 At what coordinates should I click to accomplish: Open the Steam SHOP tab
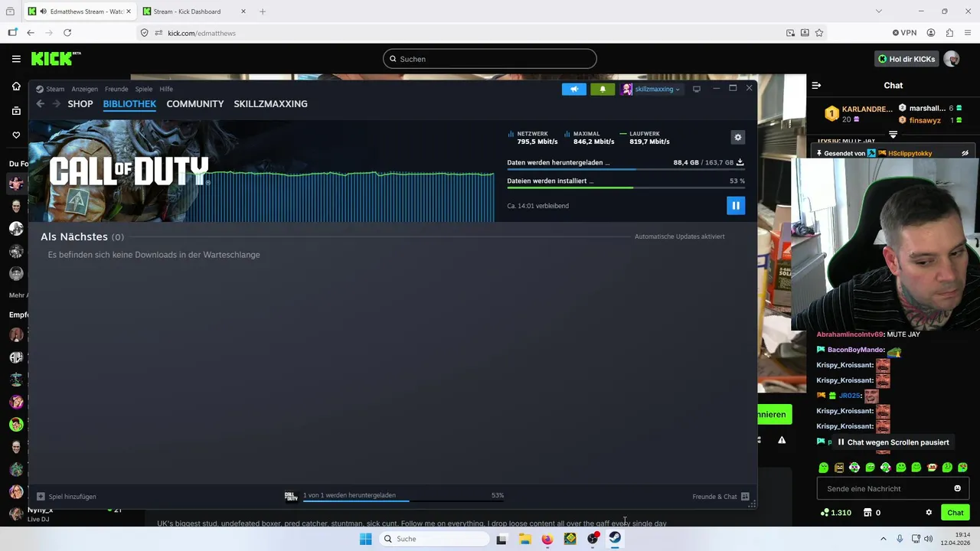pos(80,104)
